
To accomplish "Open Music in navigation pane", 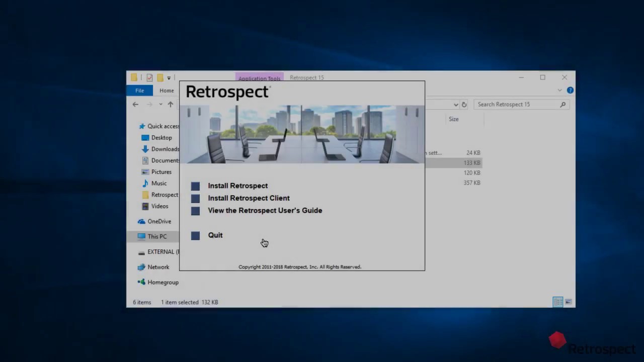I will click(159, 184).
